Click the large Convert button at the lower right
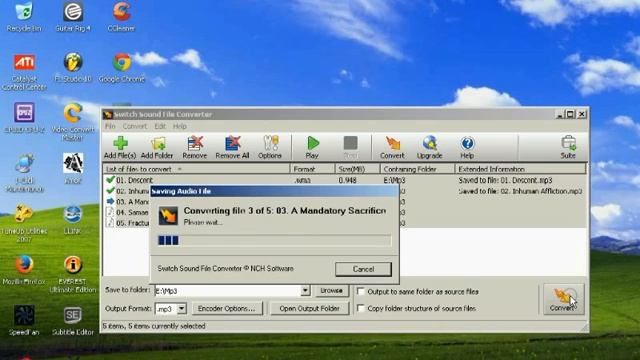The image size is (640, 360). tap(563, 299)
